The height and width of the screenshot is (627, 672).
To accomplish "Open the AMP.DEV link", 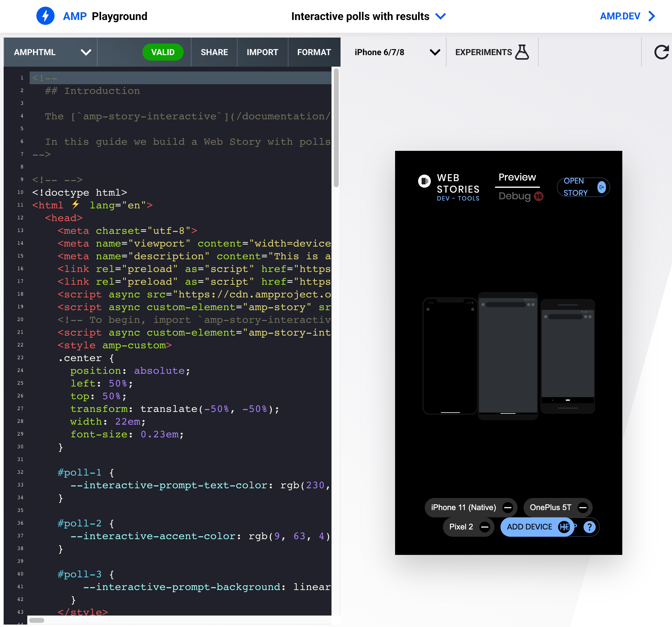I will pyautogui.click(x=620, y=16).
